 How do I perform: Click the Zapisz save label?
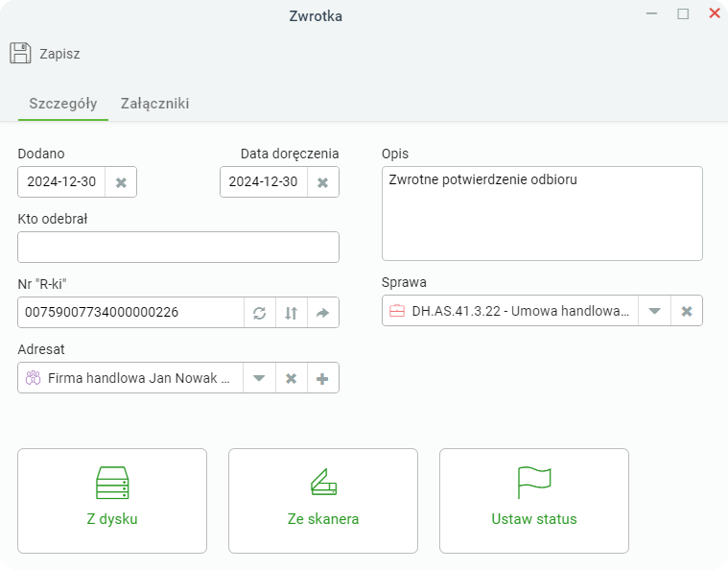tap(59, 54)
